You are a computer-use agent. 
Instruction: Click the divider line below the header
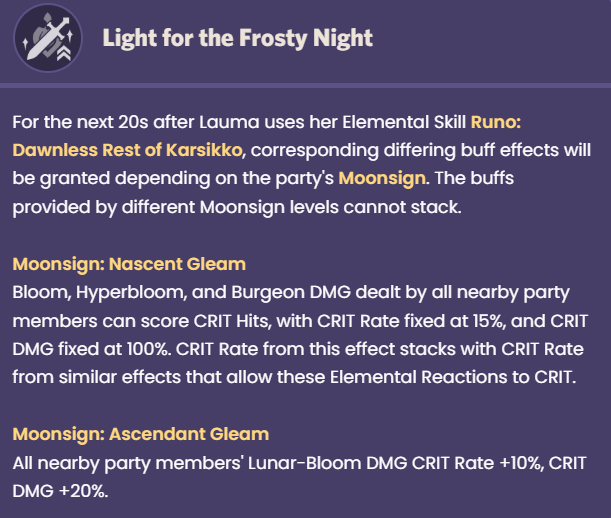[306, 85]
